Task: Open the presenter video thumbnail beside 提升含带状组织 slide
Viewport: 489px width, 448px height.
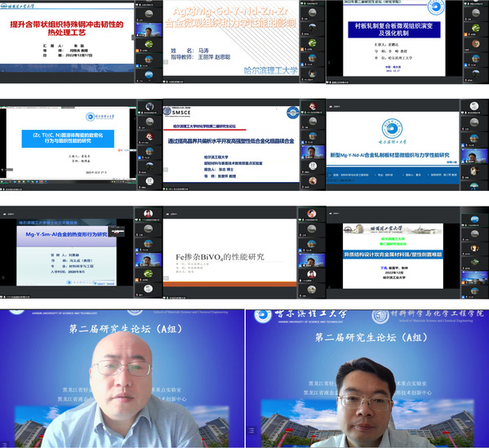Action: (x=149, y=30)
